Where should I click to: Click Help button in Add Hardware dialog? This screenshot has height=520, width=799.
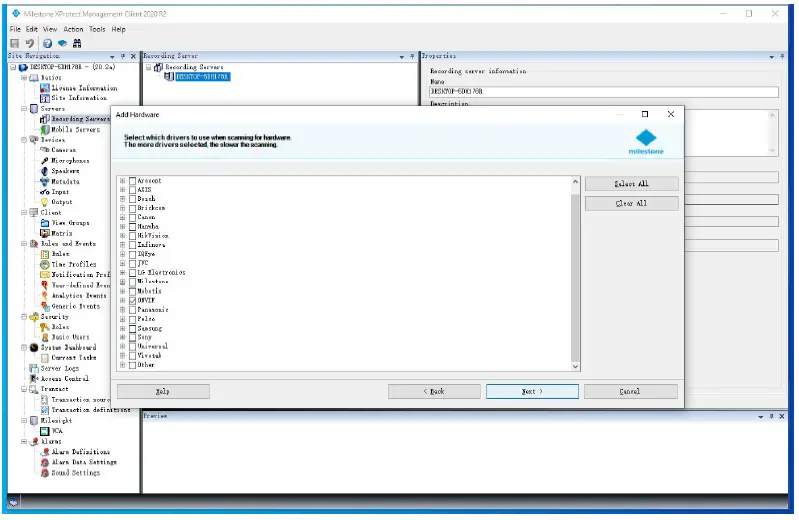[163, 392]
